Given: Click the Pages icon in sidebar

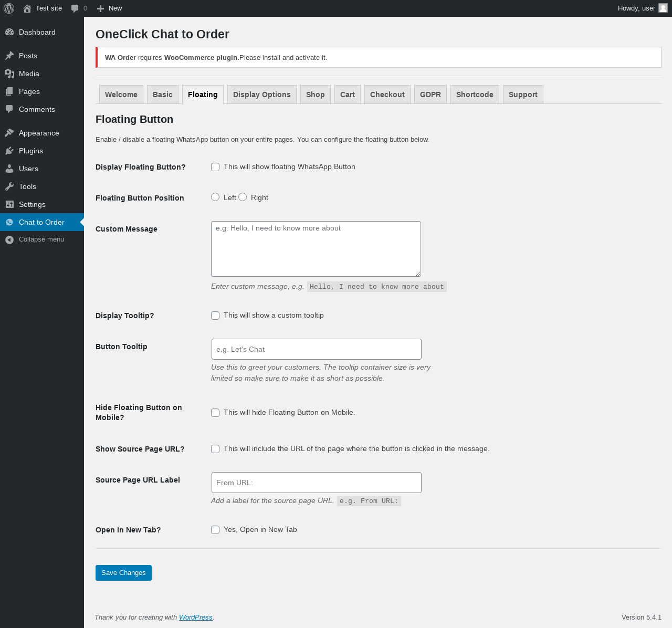Looking at the screenshot, I should [9, 91].
